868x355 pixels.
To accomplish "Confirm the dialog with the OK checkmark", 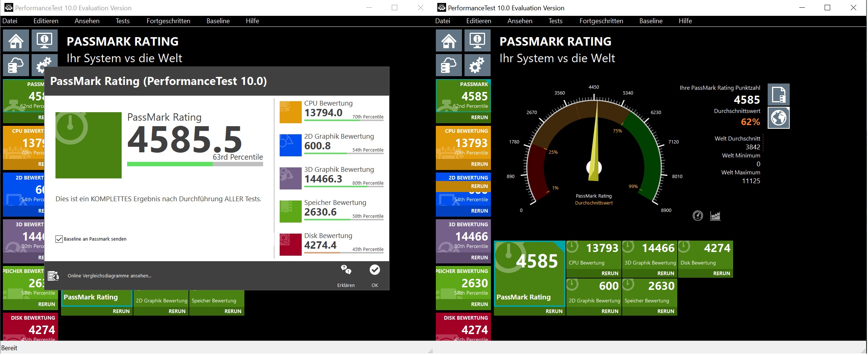I will [375, 270].
